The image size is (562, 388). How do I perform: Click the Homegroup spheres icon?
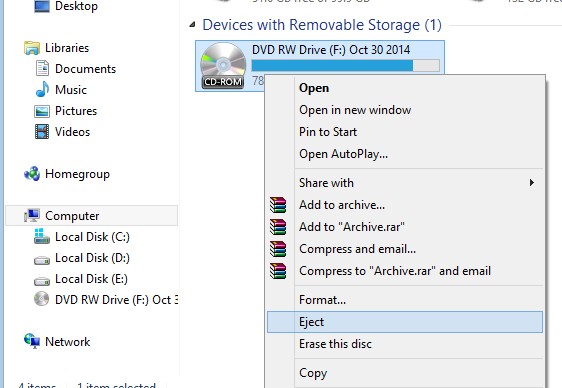click(x=32, y=174)
